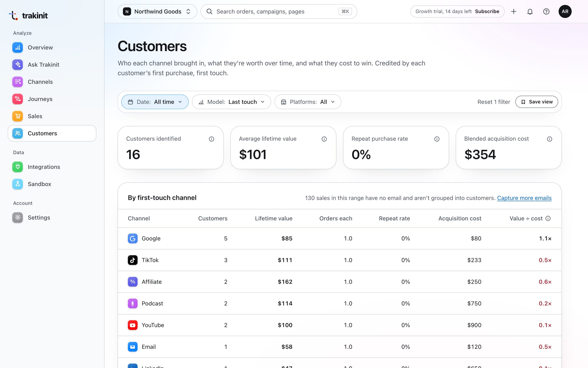This screenshot has height=368, width=588.
Task: Click the $750 Podcast acquisition cost
Action: (474, 304)
